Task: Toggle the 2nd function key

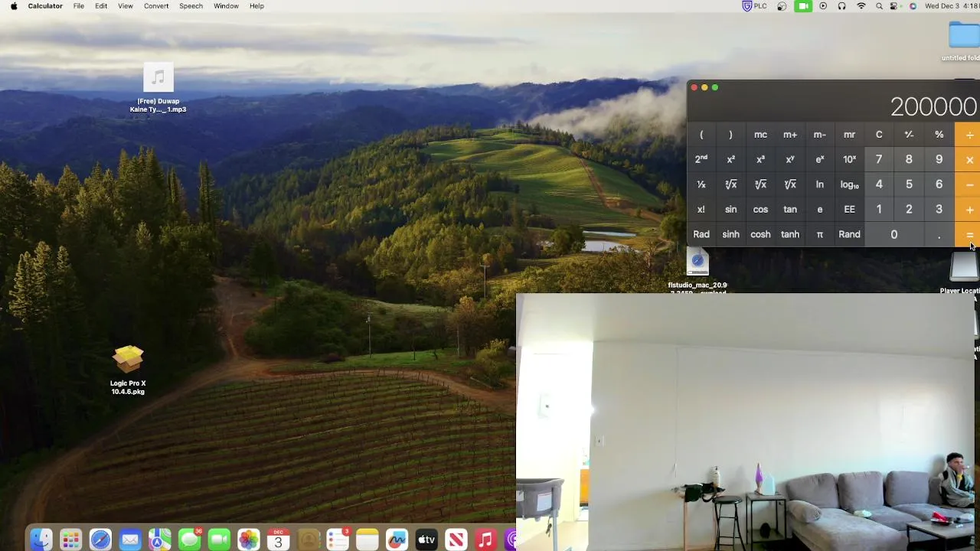Action: (701, 159)
